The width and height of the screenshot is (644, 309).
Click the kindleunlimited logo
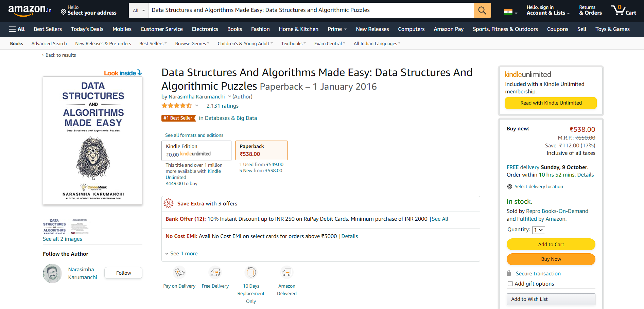[x=528, y=74]
